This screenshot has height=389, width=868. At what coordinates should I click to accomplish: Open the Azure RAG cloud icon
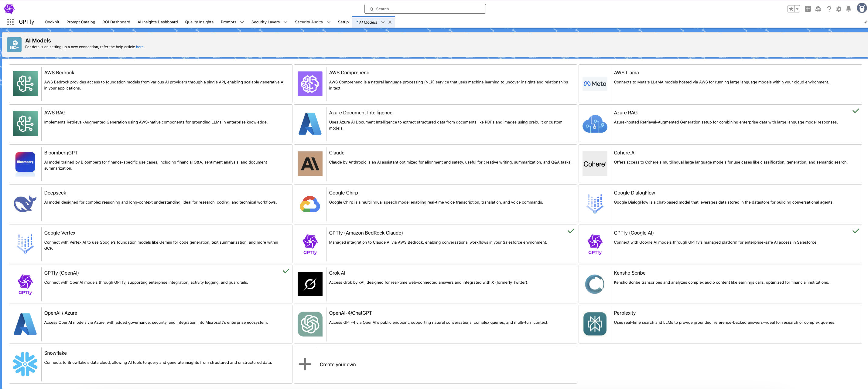click(595, 124)
